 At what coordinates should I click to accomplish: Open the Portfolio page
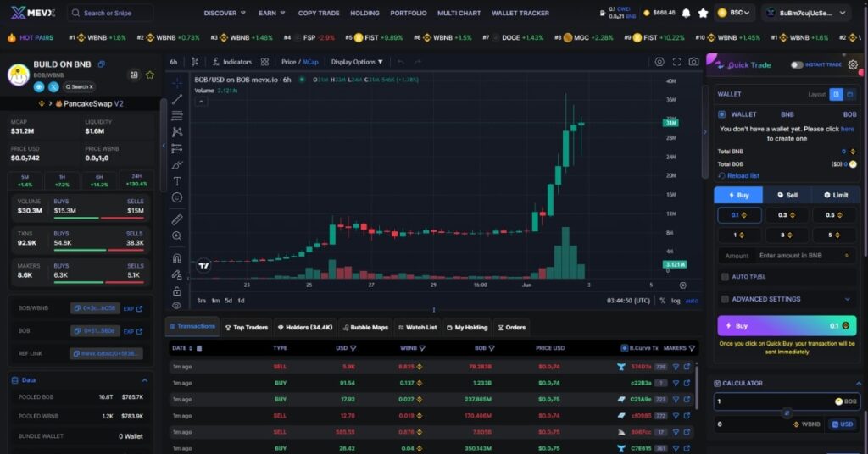(408, 13)
